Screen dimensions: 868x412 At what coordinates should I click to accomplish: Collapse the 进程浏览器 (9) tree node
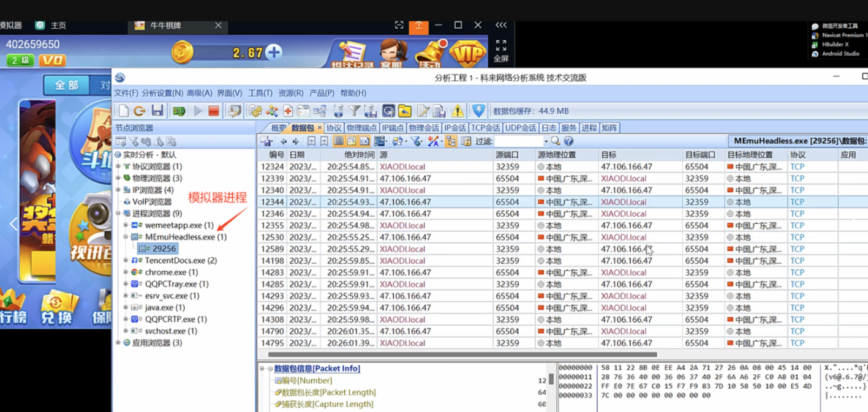click(x=118, y=214)
